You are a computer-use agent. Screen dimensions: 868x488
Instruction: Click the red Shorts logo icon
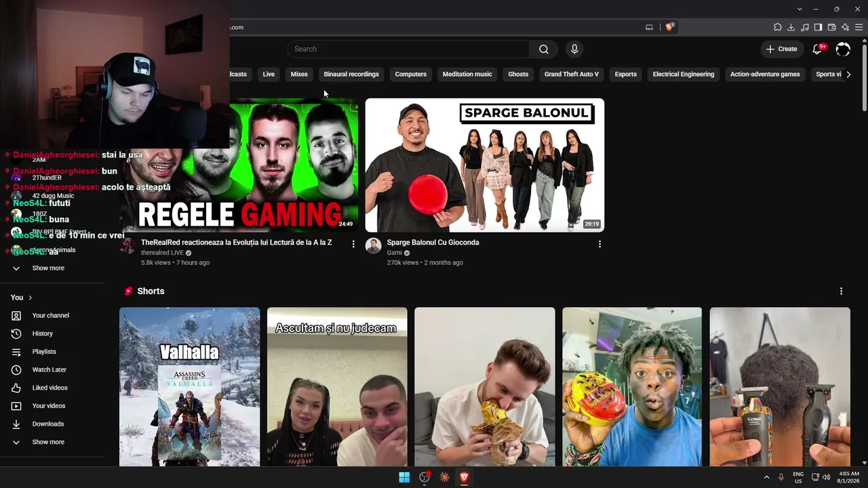point(128,291)
